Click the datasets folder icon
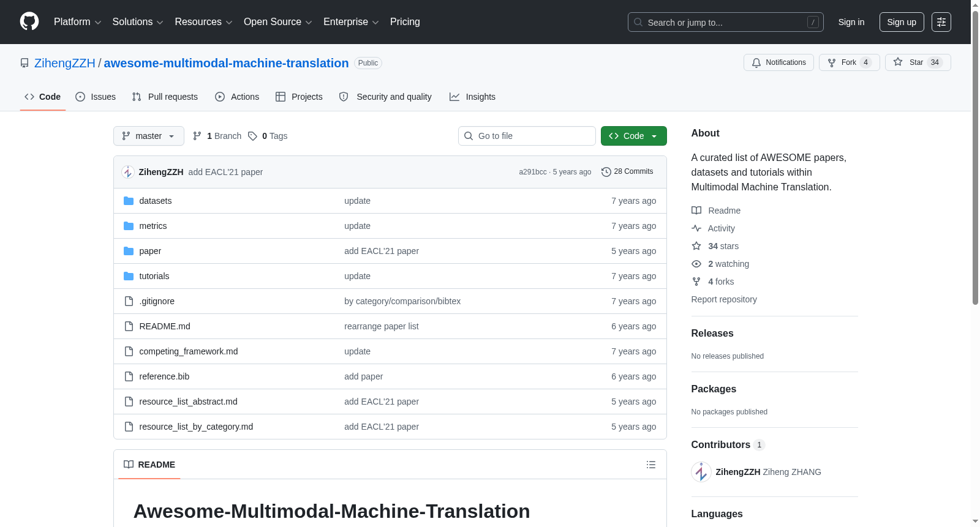This screenshot has width=980, height=527. click(129, 201)
